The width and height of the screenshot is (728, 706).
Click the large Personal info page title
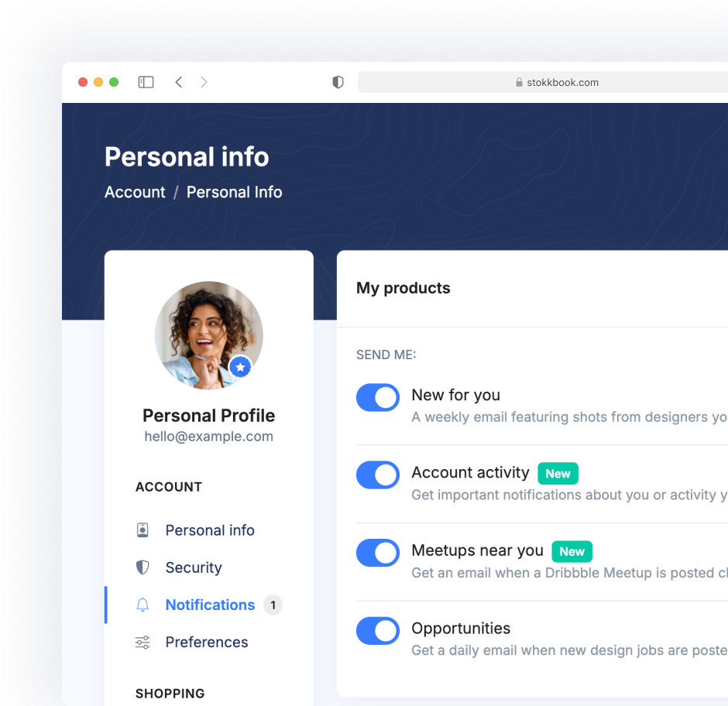pos(187,156)
